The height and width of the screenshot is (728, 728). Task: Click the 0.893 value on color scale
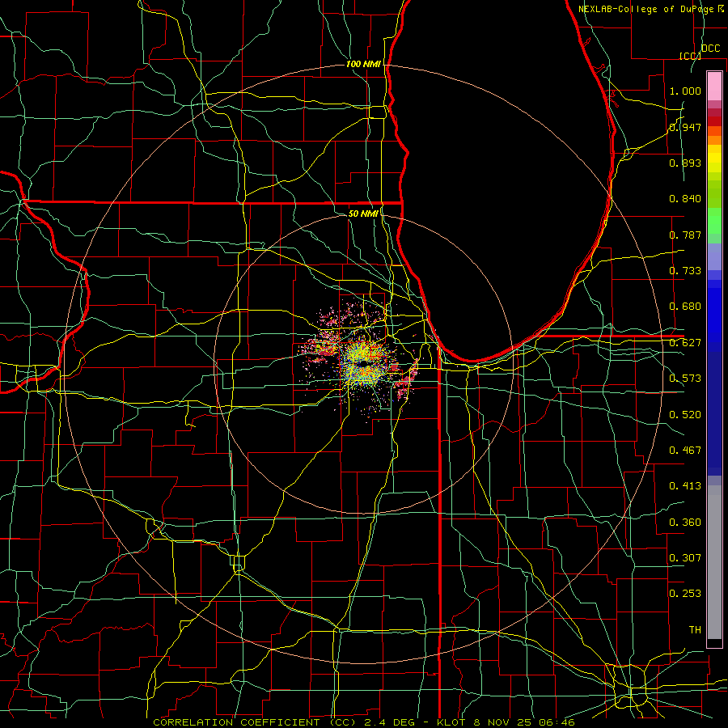685,163
